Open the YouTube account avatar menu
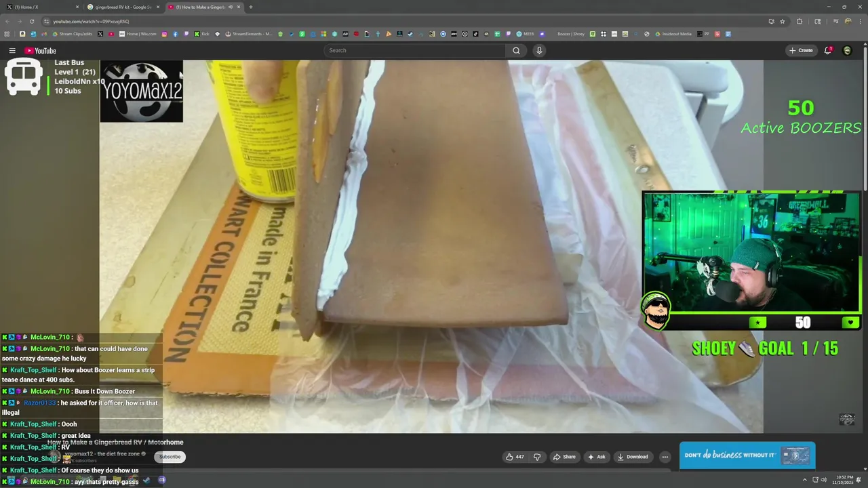868x488 pixels. point(847,50)
